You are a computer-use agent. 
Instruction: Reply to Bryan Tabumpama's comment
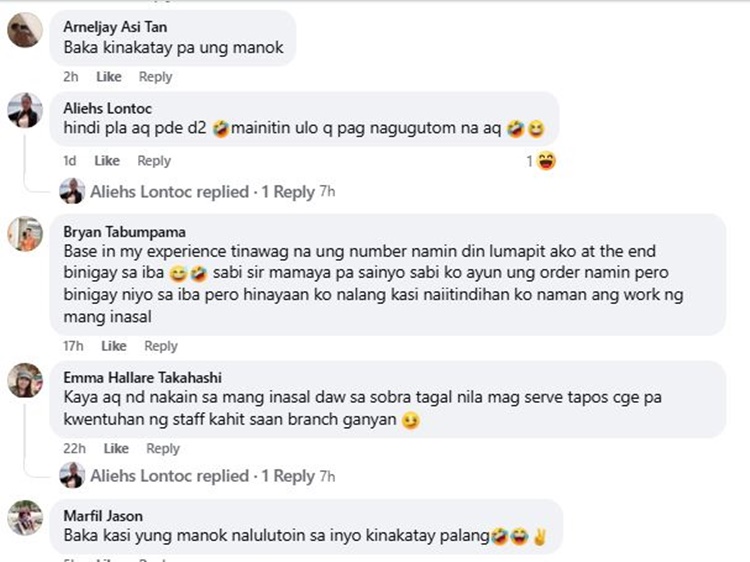coord(161,346)
